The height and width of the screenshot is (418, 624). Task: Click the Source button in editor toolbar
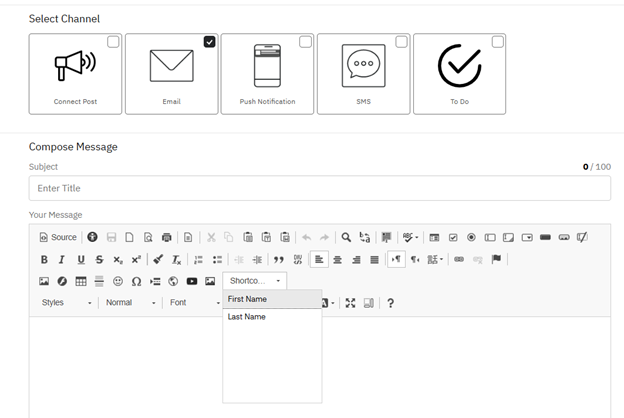(x=58, y=238)
